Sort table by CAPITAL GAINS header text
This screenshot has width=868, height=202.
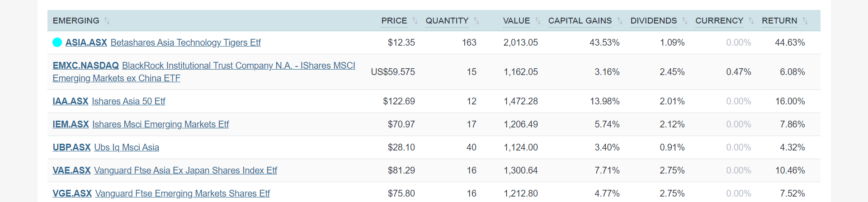pyautogui.click(x=580, y=21)
